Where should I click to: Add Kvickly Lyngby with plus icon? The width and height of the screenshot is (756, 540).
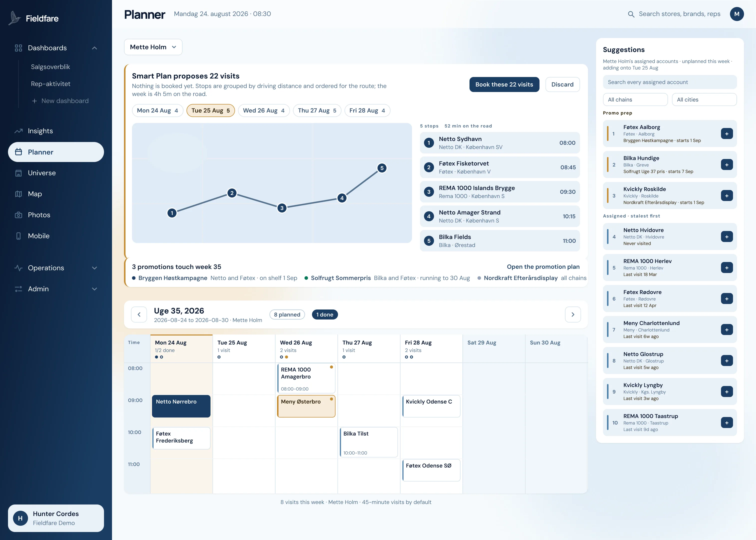point(726,391)
